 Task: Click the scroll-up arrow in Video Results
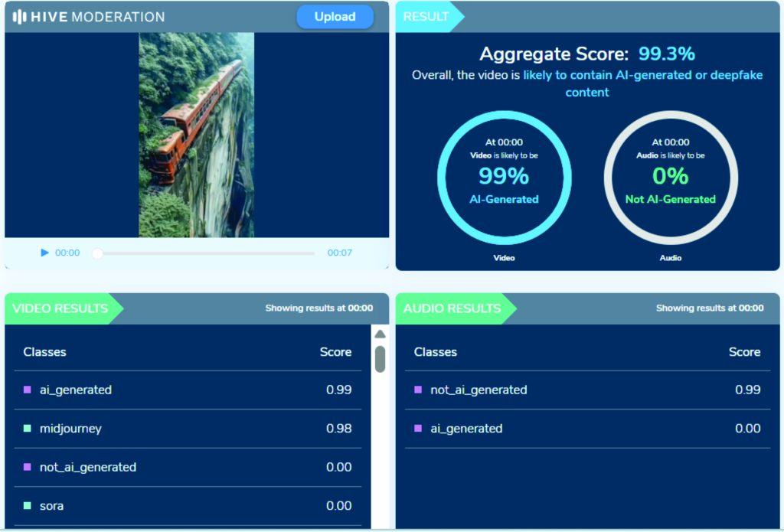pos(380,334)
